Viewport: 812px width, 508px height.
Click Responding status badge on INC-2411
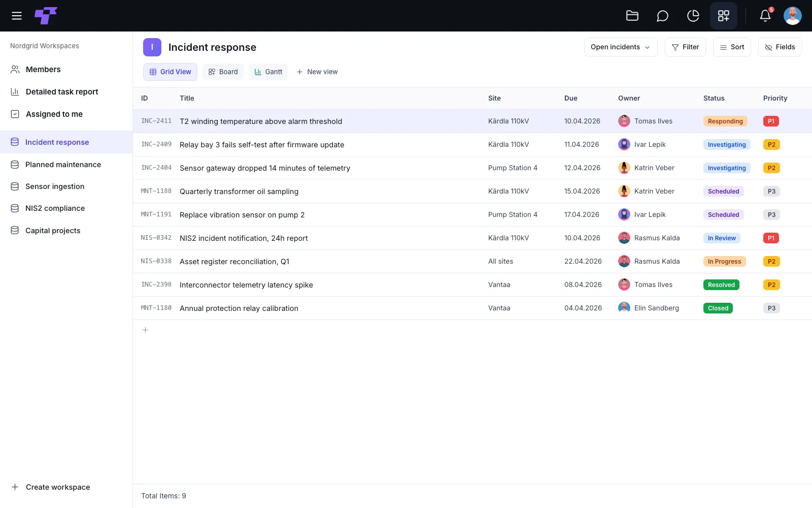coord(725,121)
